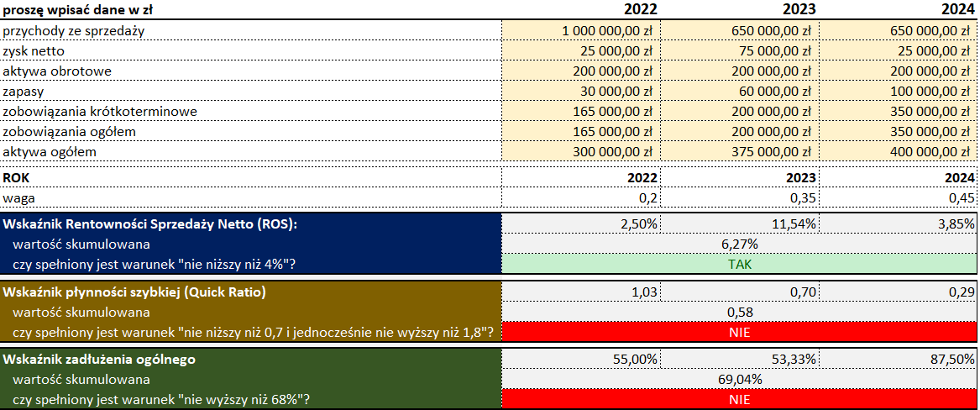
Task: Click the debt ratio 2024 value 87,50%
Action: pyautogui.click(x=952, y=360)
